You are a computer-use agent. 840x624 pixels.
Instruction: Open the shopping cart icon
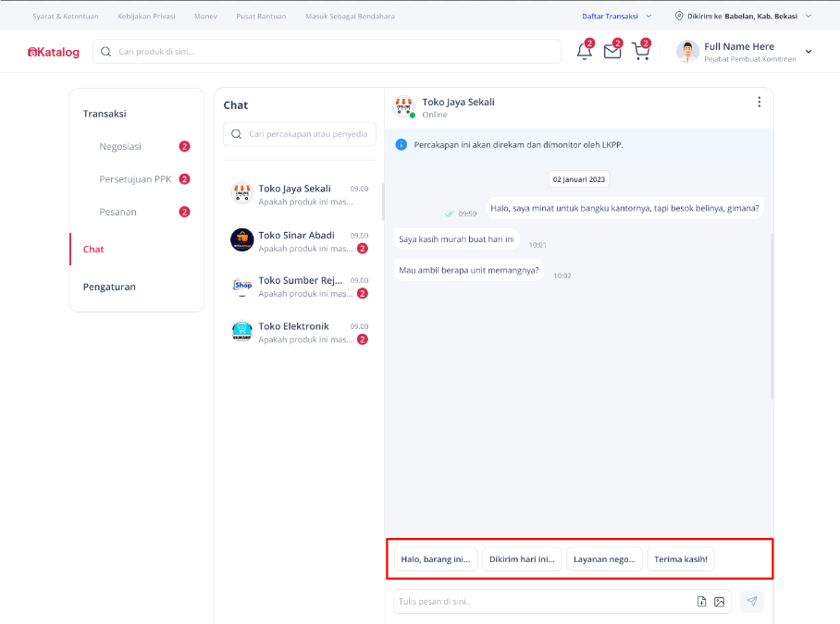[641, 51]
